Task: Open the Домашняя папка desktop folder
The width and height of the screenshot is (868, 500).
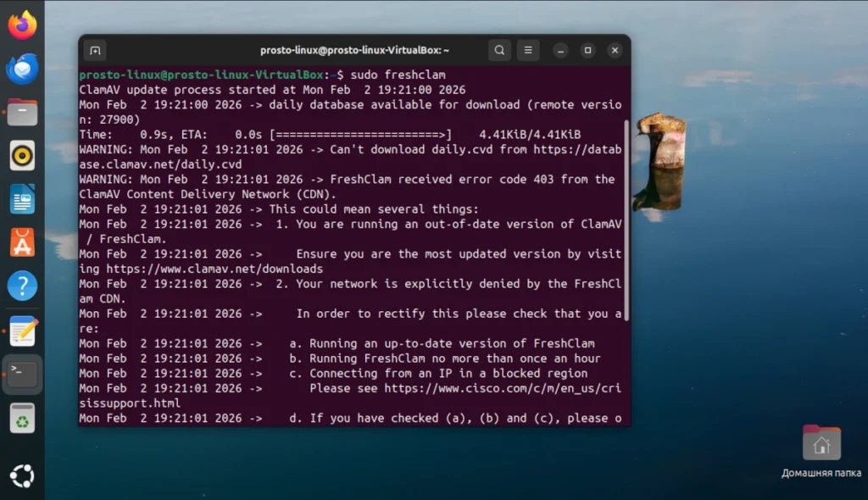Action: (821, 452)
